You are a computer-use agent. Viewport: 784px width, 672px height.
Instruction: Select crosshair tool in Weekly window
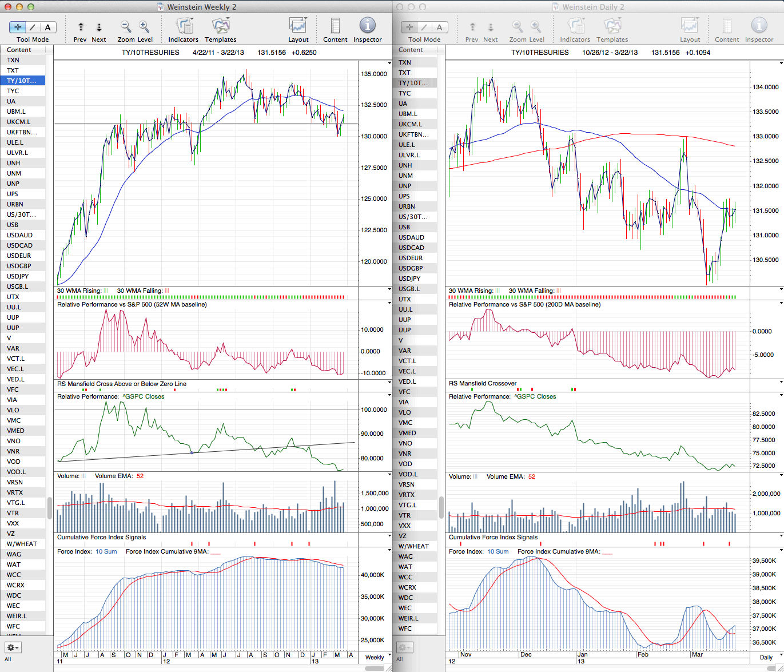point(18,27)
